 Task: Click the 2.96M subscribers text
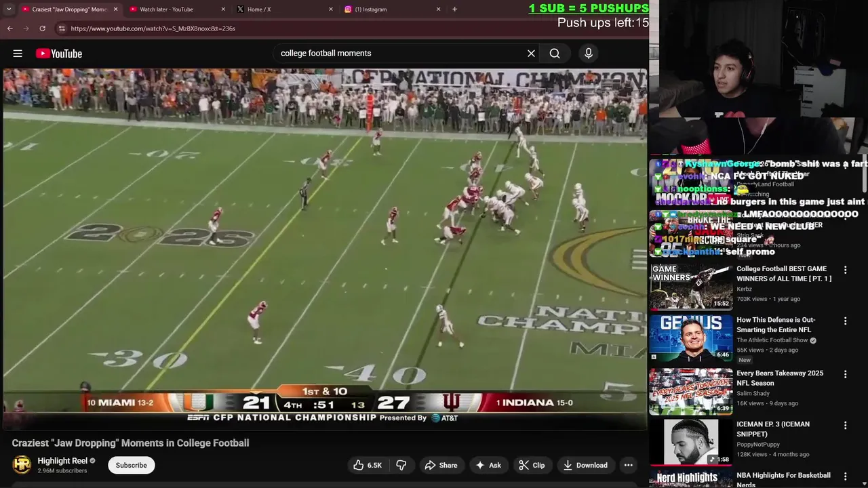click(62, 470)
